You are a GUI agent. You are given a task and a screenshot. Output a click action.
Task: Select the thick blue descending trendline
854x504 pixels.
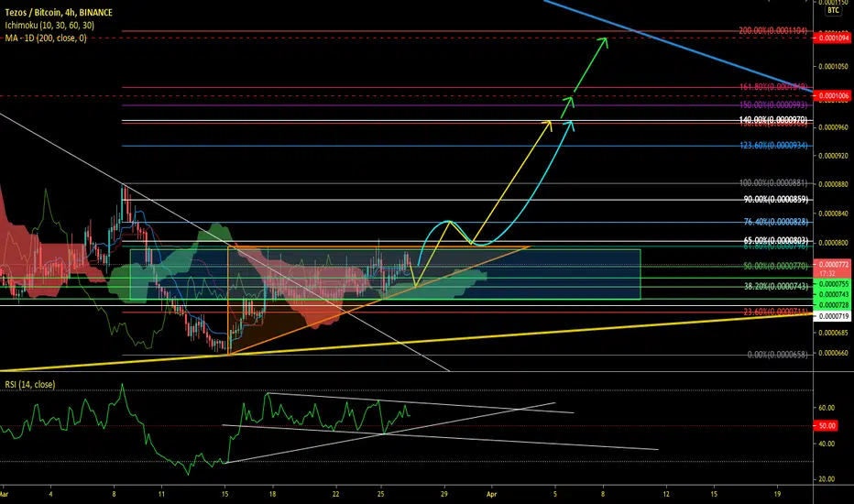681,46
